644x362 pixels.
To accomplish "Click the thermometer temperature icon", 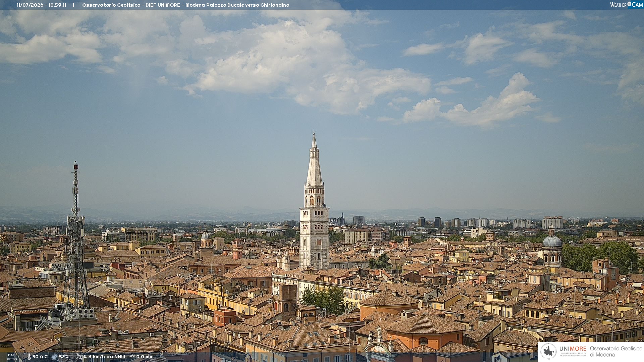I will 29,357.
